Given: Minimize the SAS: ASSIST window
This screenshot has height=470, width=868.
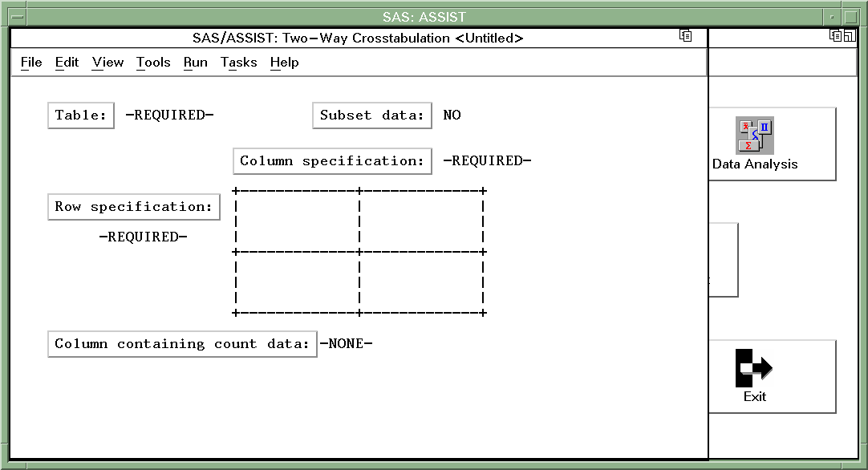Looking at the screenshot, I should point(833,17).
